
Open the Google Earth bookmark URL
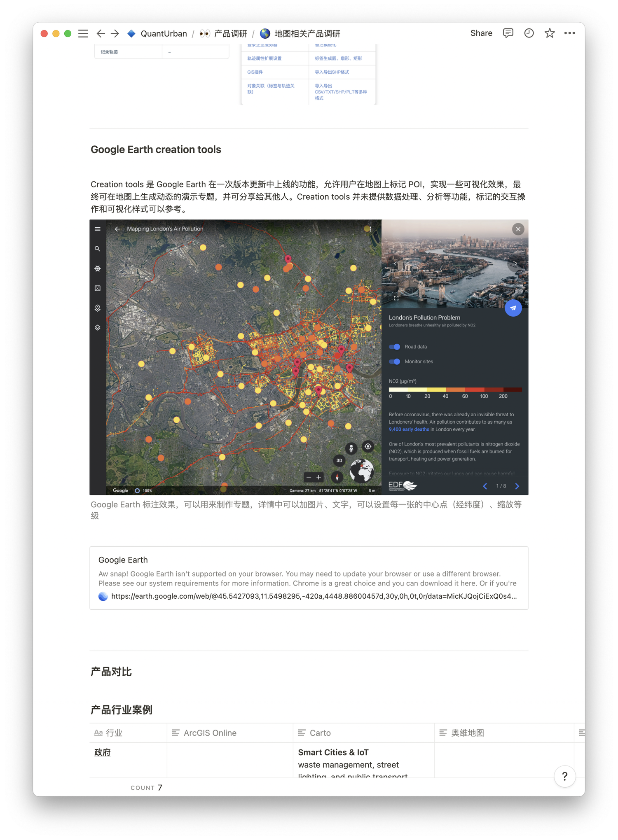click(x=314, y=596)
